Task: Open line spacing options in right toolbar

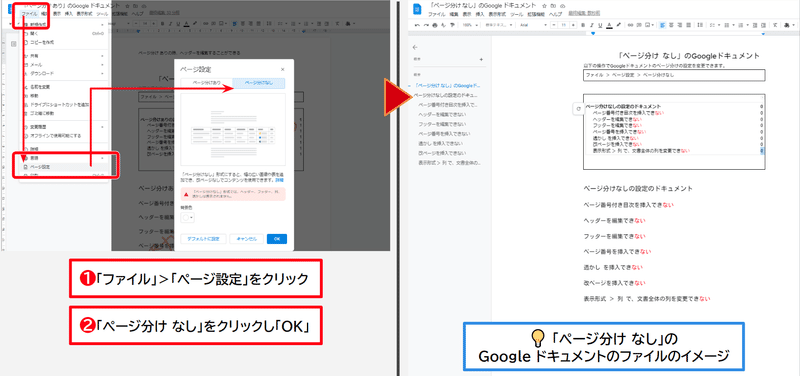Action: click(700, 24)
